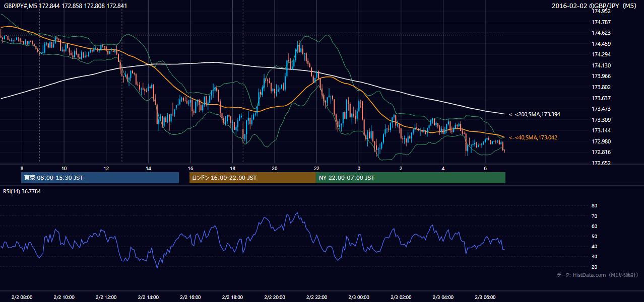
Task: Click the 2/2 10:00 time label
Action: 64,297
